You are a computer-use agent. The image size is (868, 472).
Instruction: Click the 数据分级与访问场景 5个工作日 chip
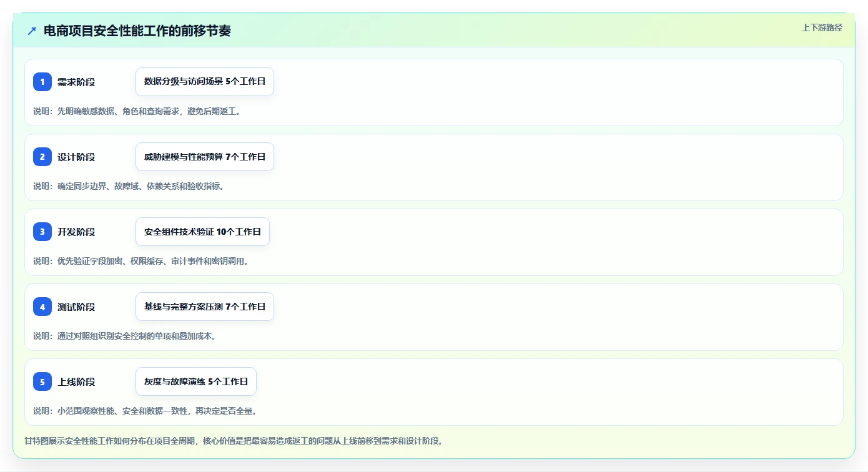(x=205, y=82)
